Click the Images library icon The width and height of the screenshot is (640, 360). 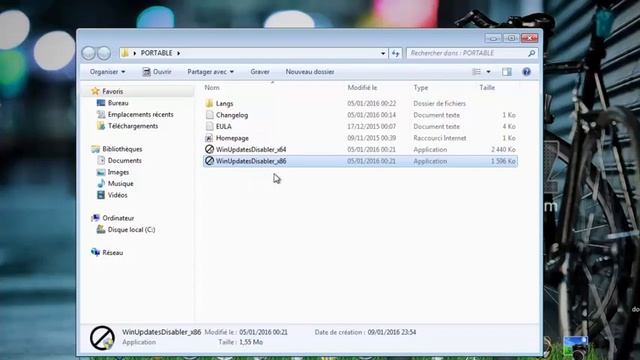pos(101,172)
